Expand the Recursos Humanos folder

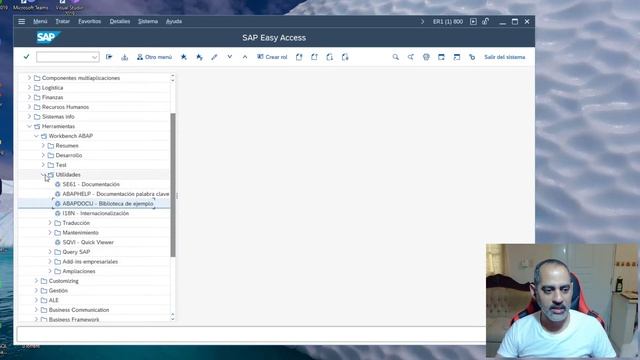point(29,107)
